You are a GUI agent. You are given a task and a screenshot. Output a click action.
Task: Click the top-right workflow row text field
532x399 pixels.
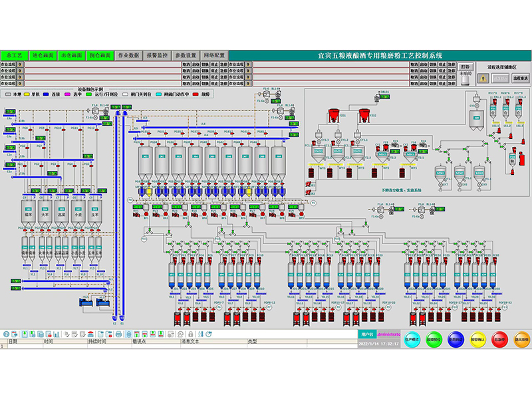click(331, 65)
